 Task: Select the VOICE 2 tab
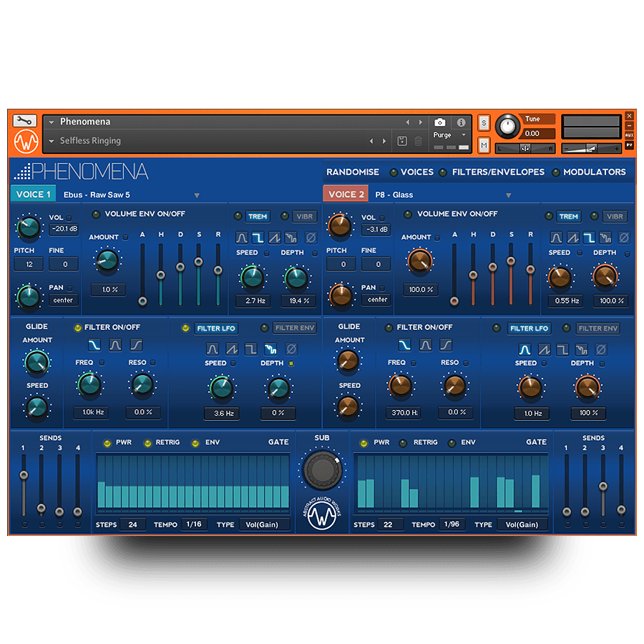coord(346,194)
